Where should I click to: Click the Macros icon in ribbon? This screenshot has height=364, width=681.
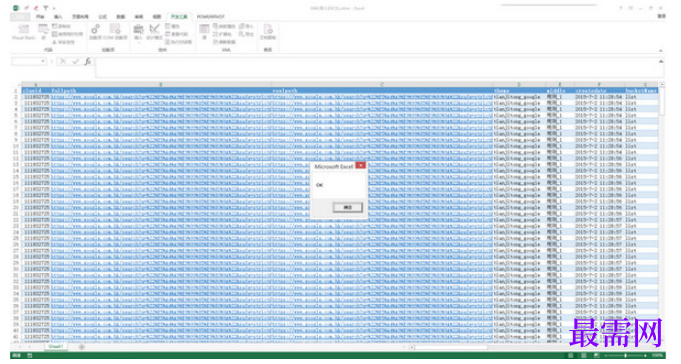(x=43, y=32)
